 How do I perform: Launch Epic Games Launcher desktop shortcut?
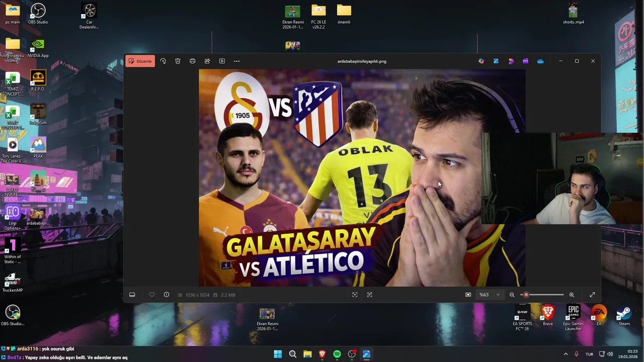point(574,318)
